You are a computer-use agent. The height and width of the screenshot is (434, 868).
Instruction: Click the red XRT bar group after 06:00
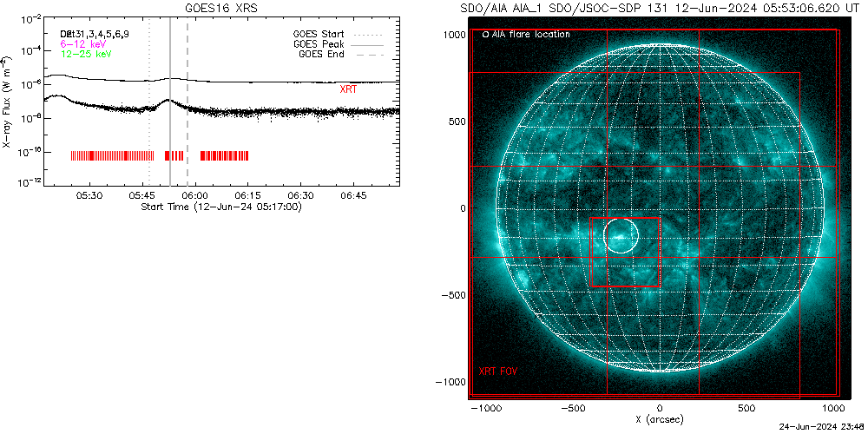224,155
